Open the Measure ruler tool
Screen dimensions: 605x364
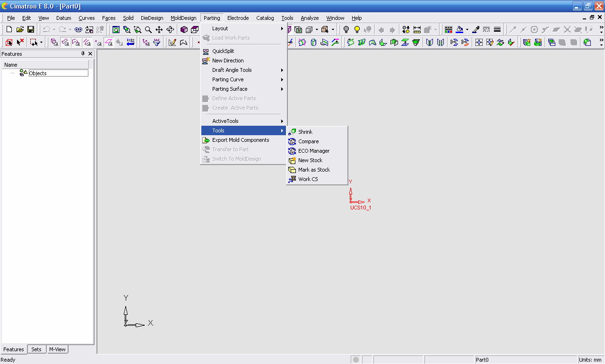pos(417,29)
